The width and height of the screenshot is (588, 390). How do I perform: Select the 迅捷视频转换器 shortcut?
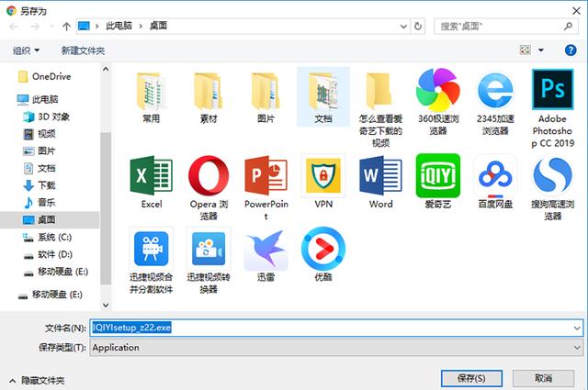(x=209, y=261)
